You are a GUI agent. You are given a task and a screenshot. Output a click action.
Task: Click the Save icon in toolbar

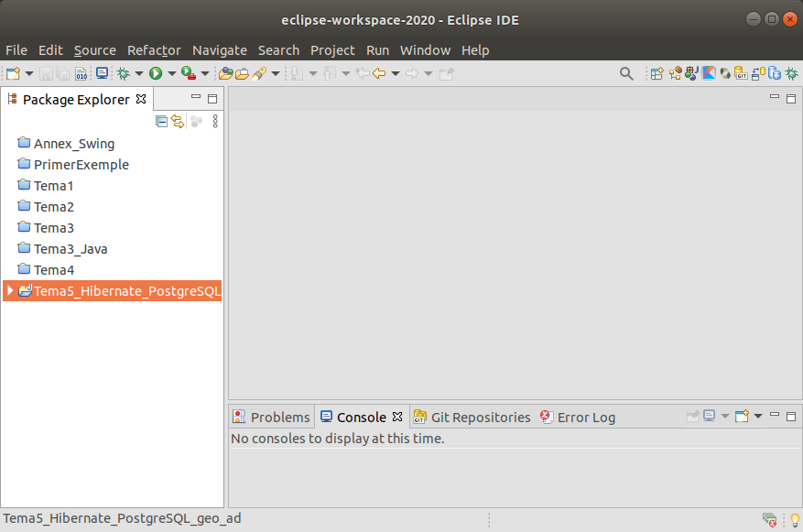pos(46,74)
